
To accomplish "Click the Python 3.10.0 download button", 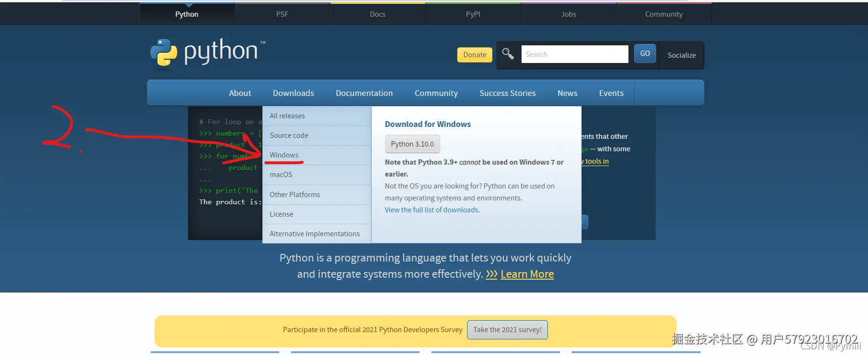I will [412, 144].
